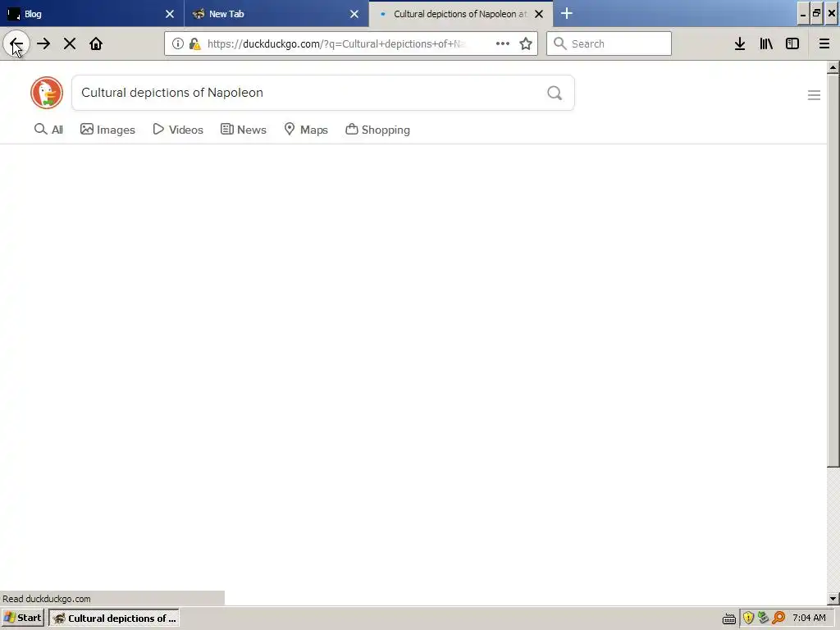
Task: Activate Cultural depictions taskbar button
Action: pos(114,618)
